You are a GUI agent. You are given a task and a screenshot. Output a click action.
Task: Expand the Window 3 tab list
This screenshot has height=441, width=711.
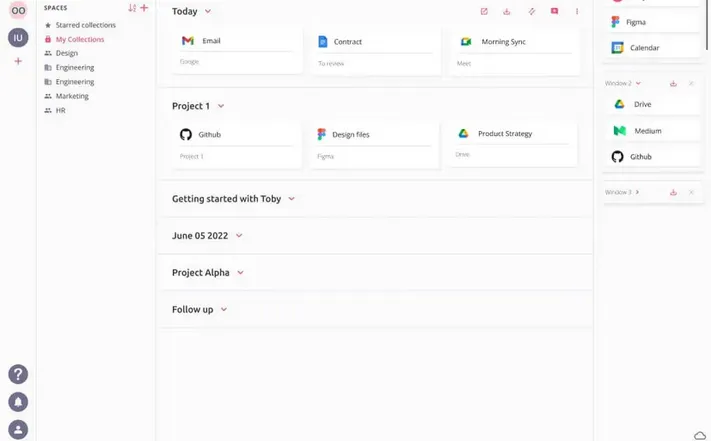(637, 192)
